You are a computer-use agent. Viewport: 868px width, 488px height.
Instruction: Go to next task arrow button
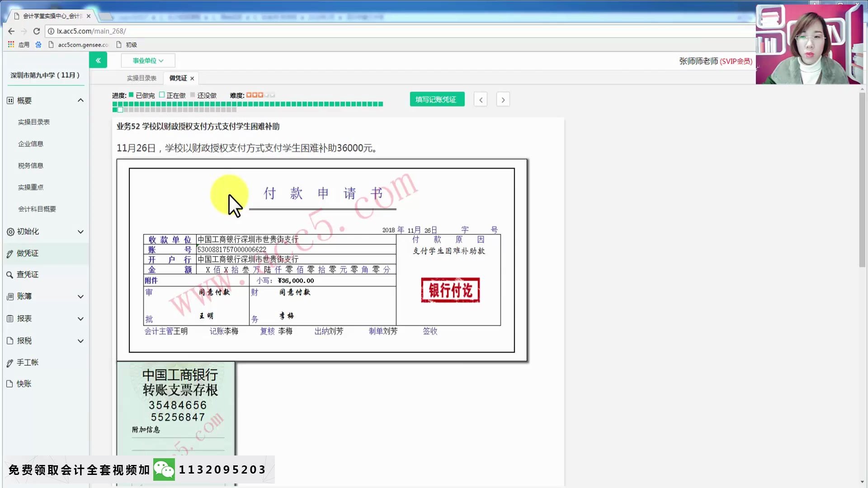pyautogui.click(x=503, y=100)
